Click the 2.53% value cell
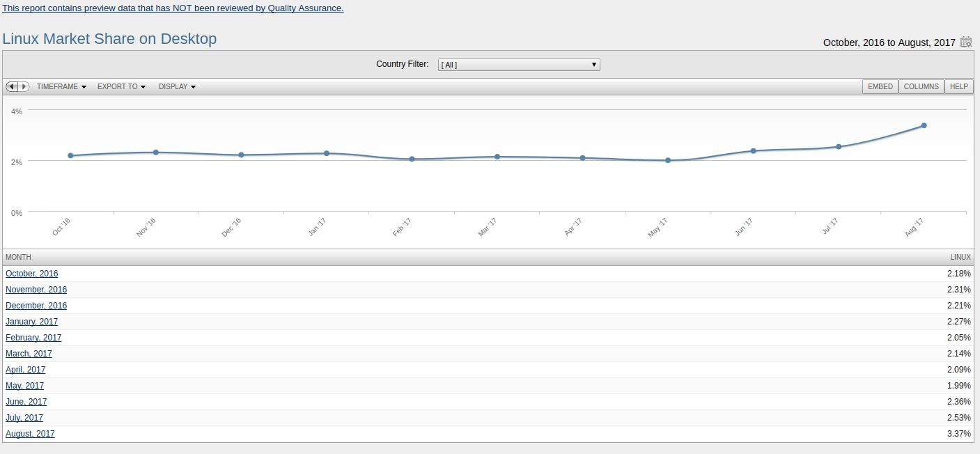This screenshot has width=980, height=454. pos(959,418)
